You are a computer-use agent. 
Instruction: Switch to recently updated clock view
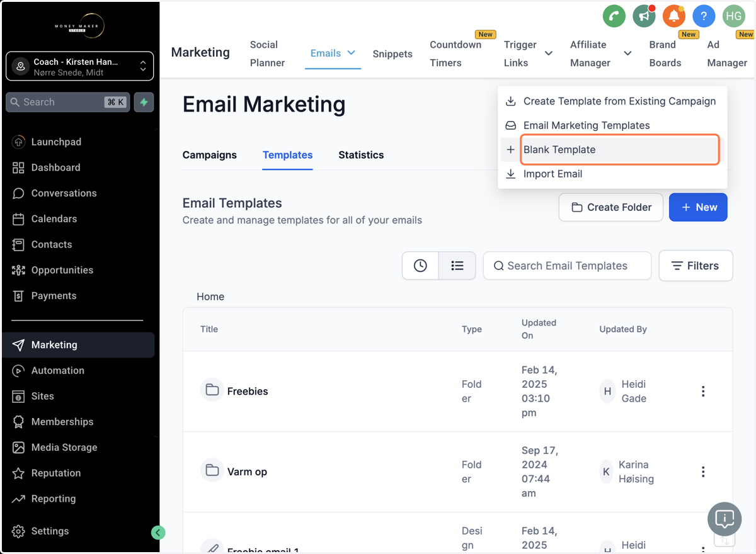(420, 266)
